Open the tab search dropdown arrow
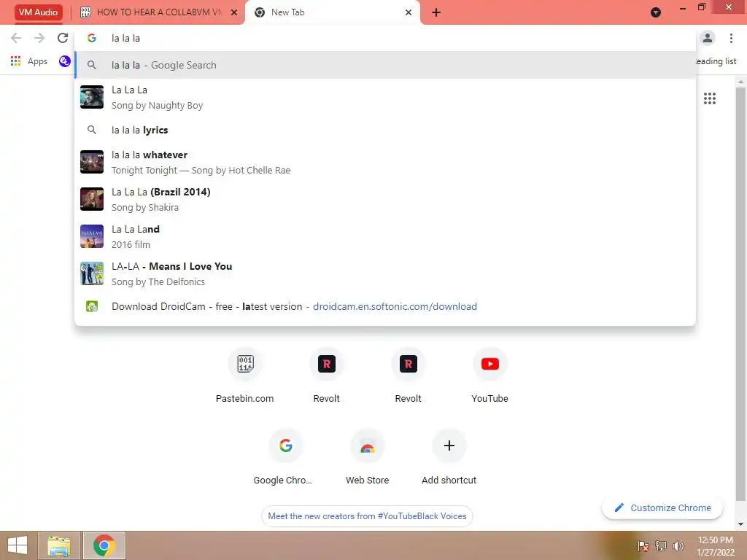The image size is (747, 560). pyautogui.click(x=656, y=12)
